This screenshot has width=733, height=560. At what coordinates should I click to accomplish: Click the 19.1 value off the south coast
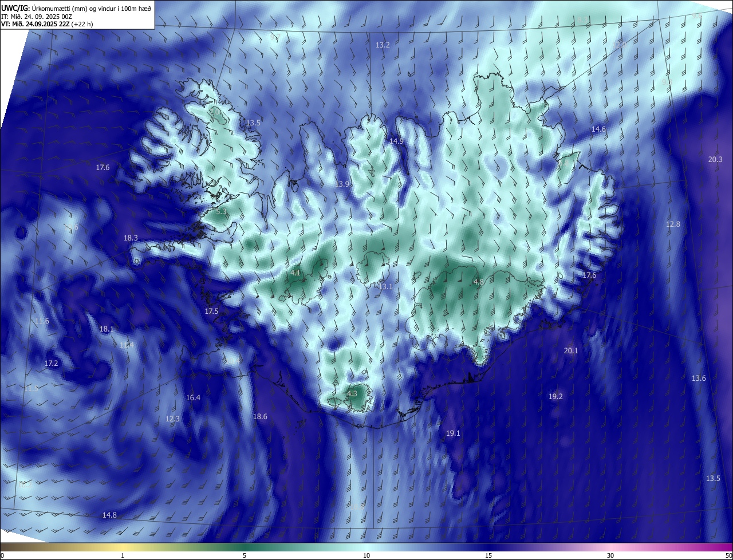453,433
